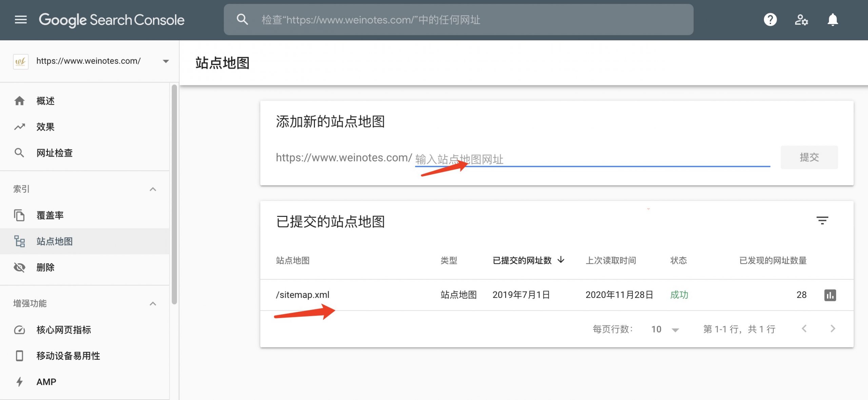Open the rows per page dropdown
868x400 pixels.
click(x=665, y=329)
